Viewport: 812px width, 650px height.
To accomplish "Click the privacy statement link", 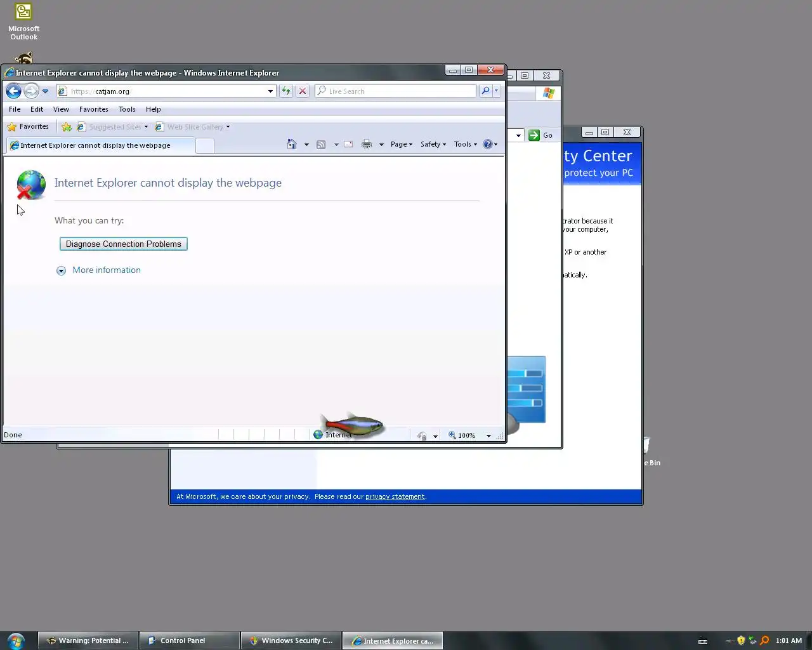I will [395, 496].
